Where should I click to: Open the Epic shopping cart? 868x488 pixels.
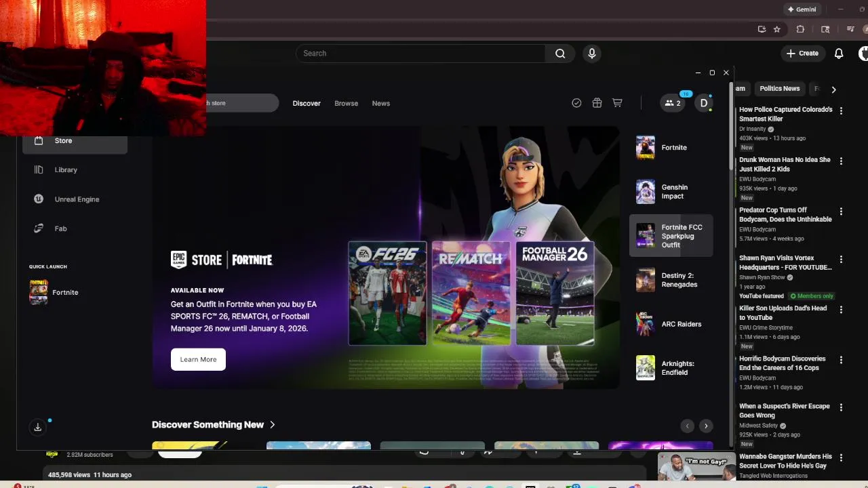617,103
